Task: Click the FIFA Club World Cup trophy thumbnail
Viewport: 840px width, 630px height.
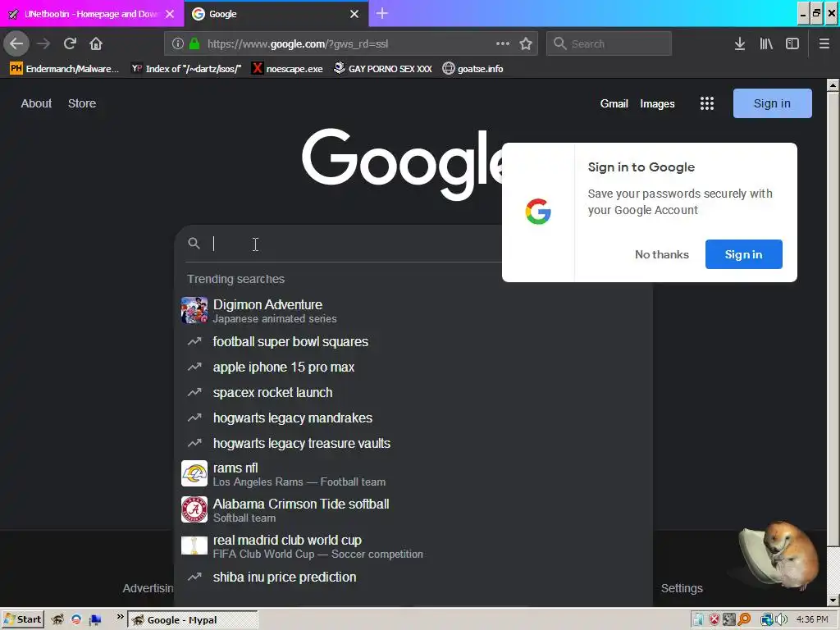Action: pos(194,546)
